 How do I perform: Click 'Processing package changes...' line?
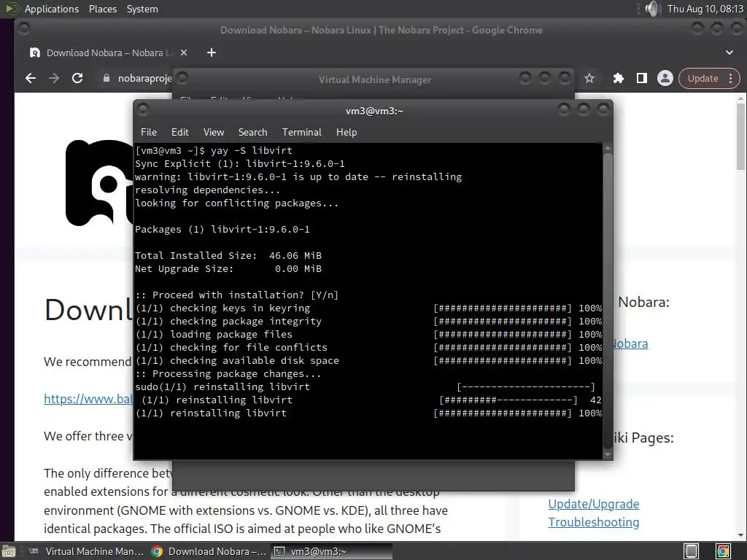click(x=228, y=374)
